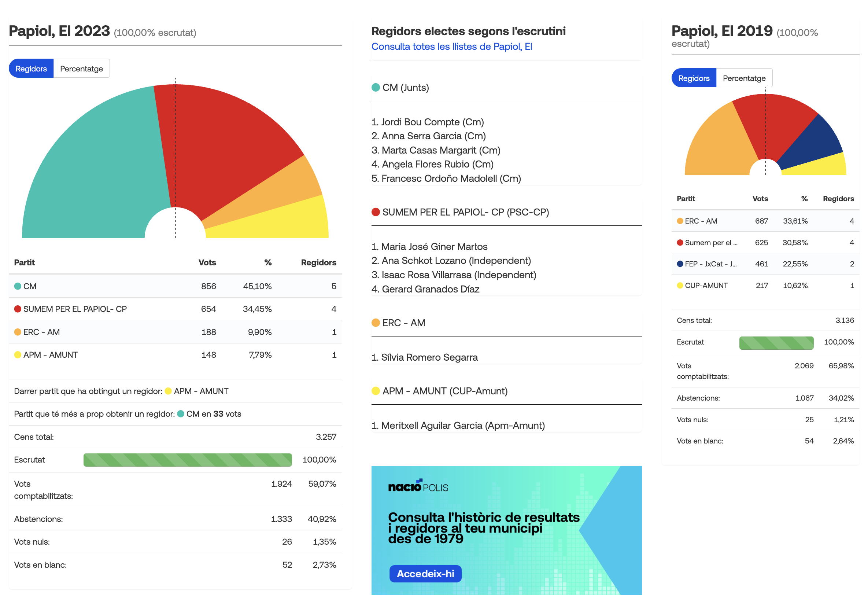The height and width of the screenshot is (611, 868).
Task: Open 'Consulta totes les llistes de Papiol, El' link
Action: (x=451, y=47)
